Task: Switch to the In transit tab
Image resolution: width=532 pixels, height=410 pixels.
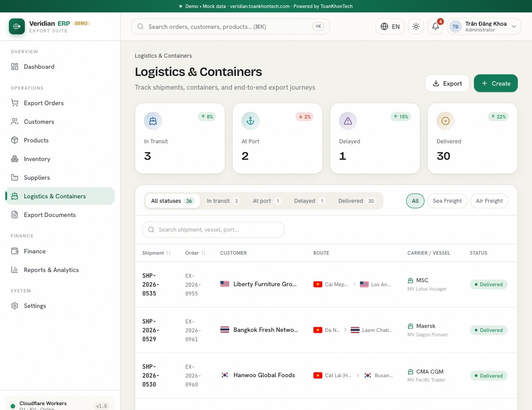Action: 223,201
